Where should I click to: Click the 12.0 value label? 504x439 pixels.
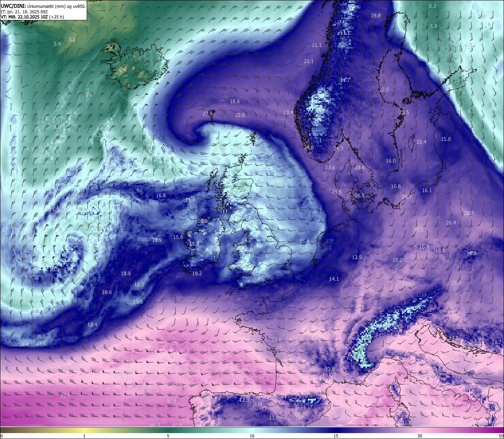[139, 284]
